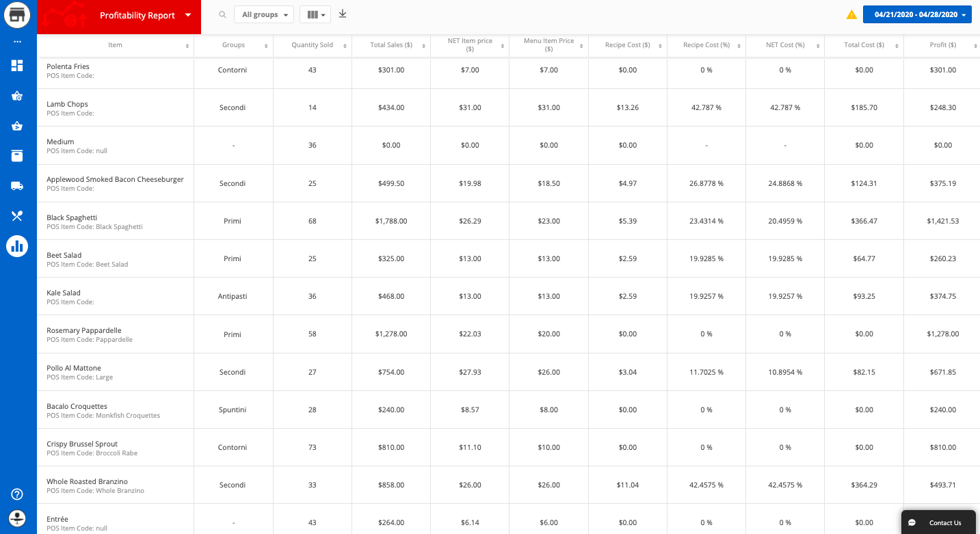The width and height of the screenshot is (980, 534).
Task: Select the bar chart reports icon
Action: 17,246
